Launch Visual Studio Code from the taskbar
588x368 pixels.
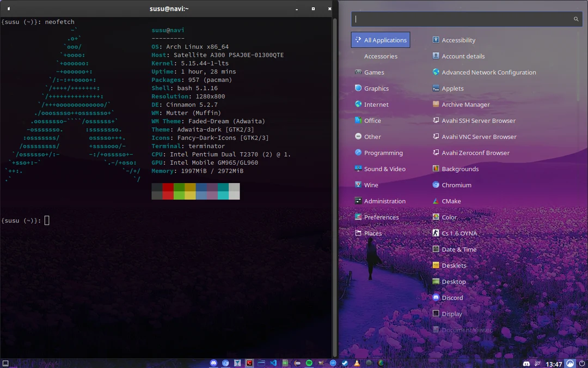pos(273,363)
